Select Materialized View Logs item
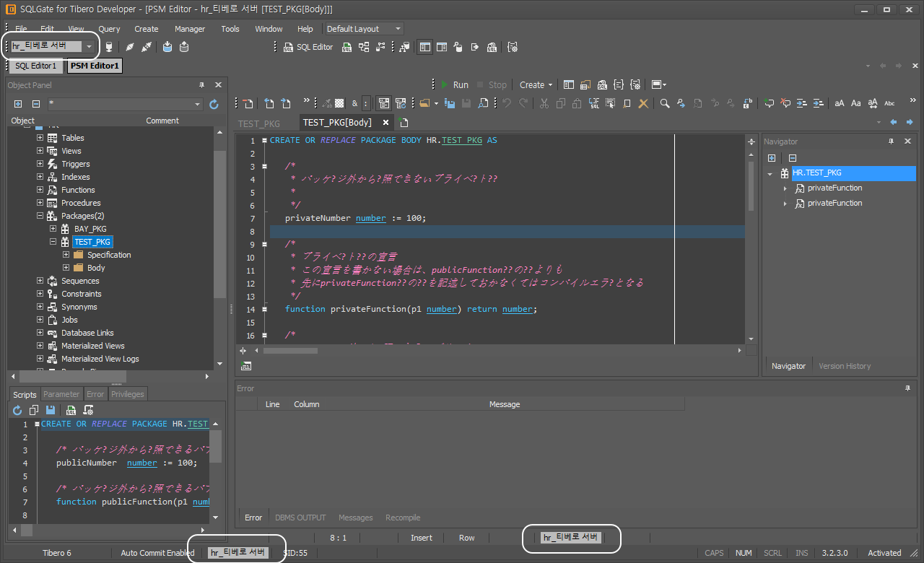Viewport: 924px width, 563px height. tap(100, 359)
